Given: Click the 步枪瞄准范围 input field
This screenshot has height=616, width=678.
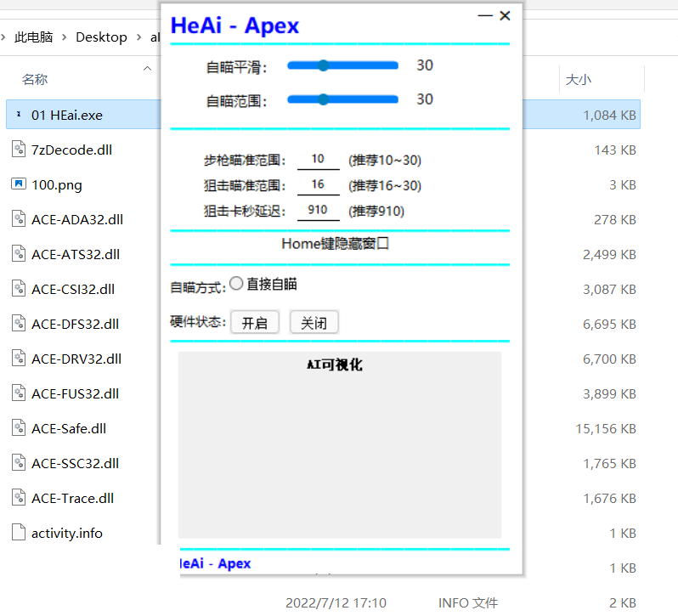Looking at the screenshot, I should coord(319,160).
